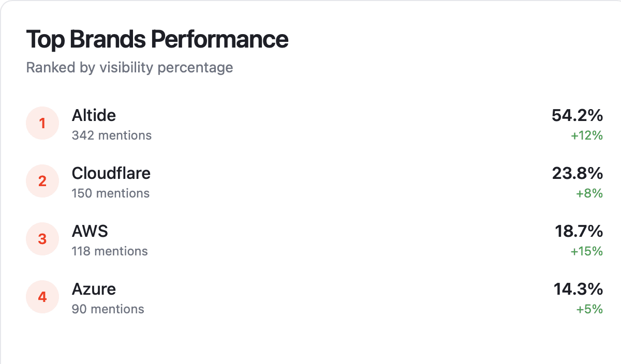Click the rank 3 circle badge
This screenshot has width=621, height=364.
(42, 239)
